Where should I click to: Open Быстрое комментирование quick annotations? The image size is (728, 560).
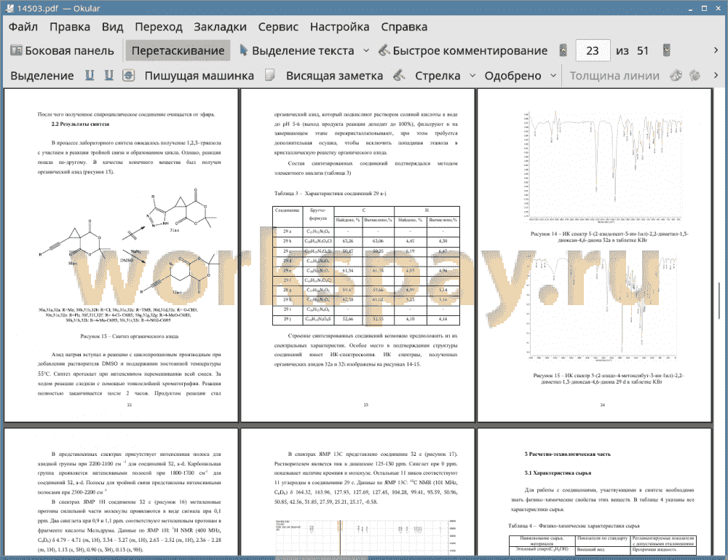[x=463, y=51]
